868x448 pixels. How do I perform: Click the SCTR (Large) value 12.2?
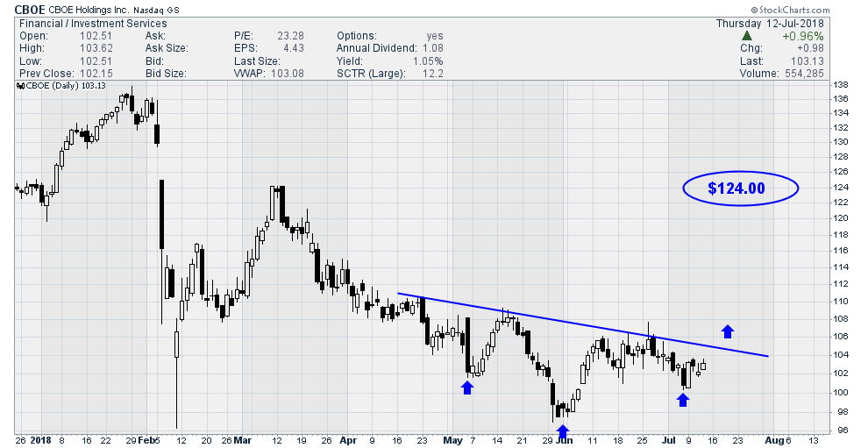tap(434, 73)
